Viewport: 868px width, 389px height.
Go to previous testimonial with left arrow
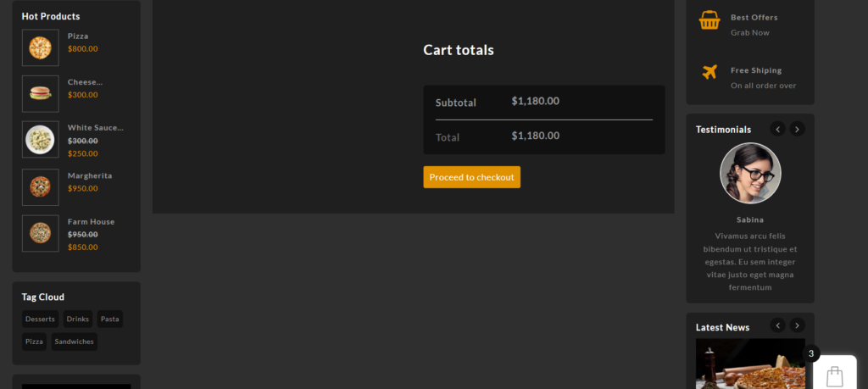pos(777,129)
